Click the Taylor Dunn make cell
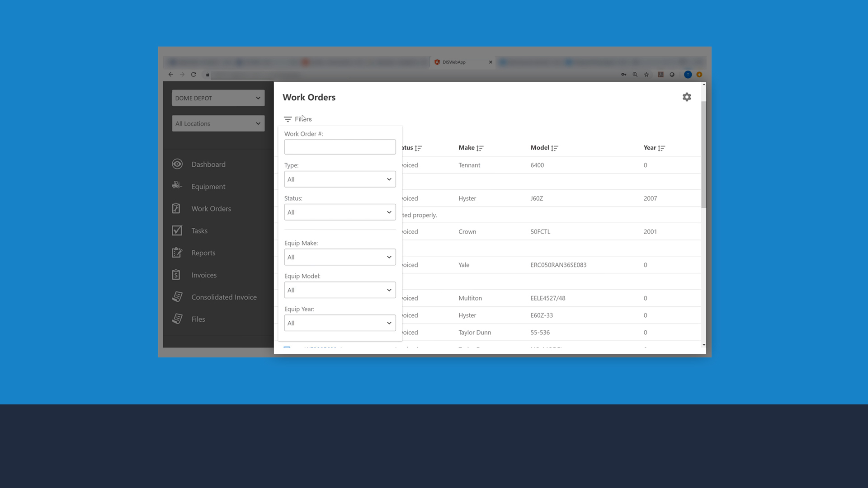 point(475,333)
